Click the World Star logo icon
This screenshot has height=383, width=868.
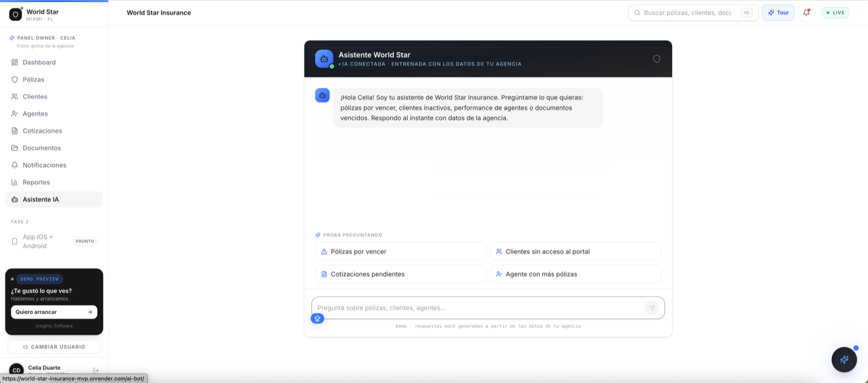coord(16,14)
